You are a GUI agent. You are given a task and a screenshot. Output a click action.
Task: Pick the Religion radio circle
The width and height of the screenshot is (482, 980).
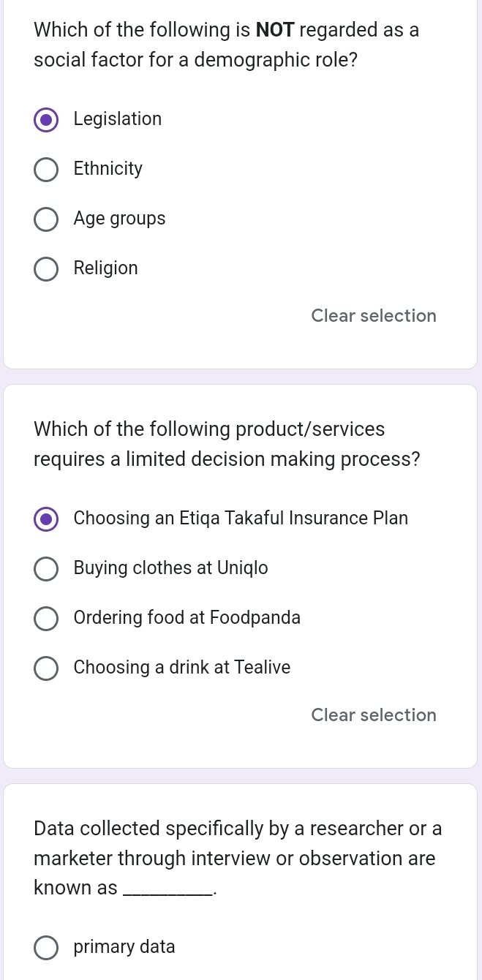click(x=47, y=269)
